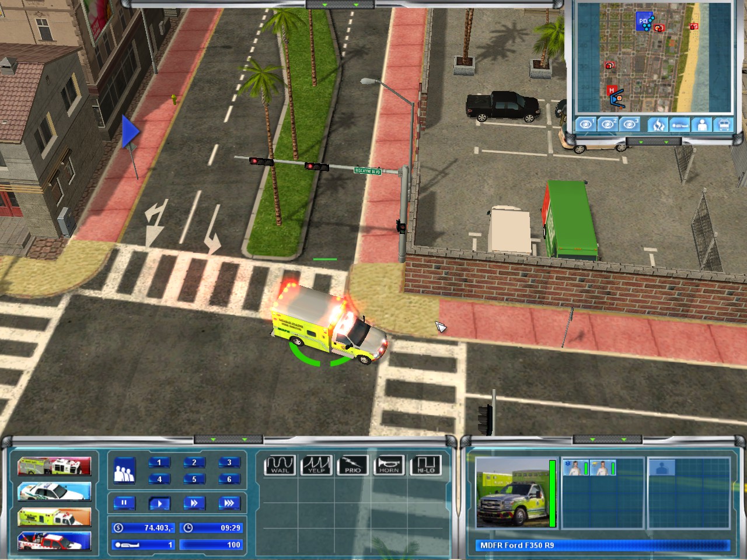The height and width of the screenshot is (560, 747).
Task: Click the Biscayne Blvd street sign
Action: pyautogui.click(x=368, y=171)
